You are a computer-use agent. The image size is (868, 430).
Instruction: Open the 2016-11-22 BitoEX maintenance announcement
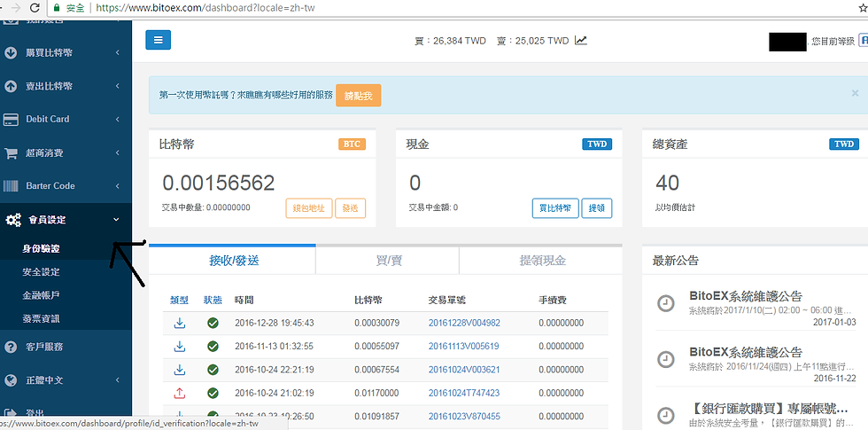746,352
